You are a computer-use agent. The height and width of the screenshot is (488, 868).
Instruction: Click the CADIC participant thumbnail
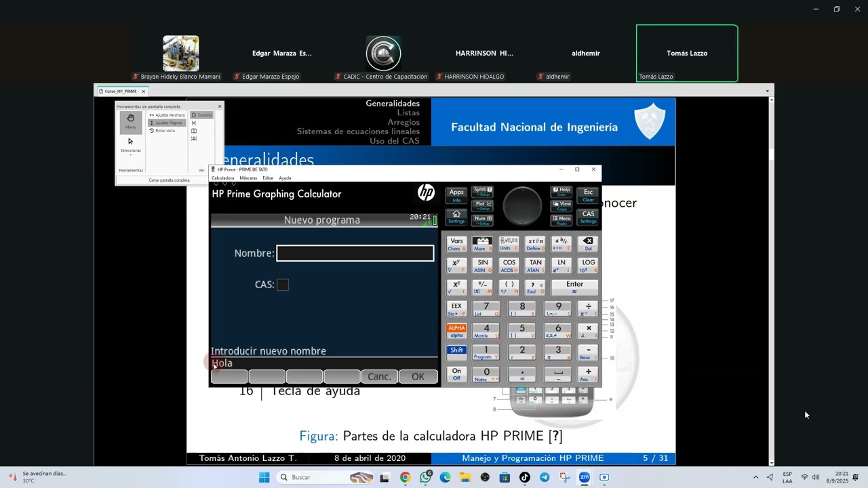(384, 54)
